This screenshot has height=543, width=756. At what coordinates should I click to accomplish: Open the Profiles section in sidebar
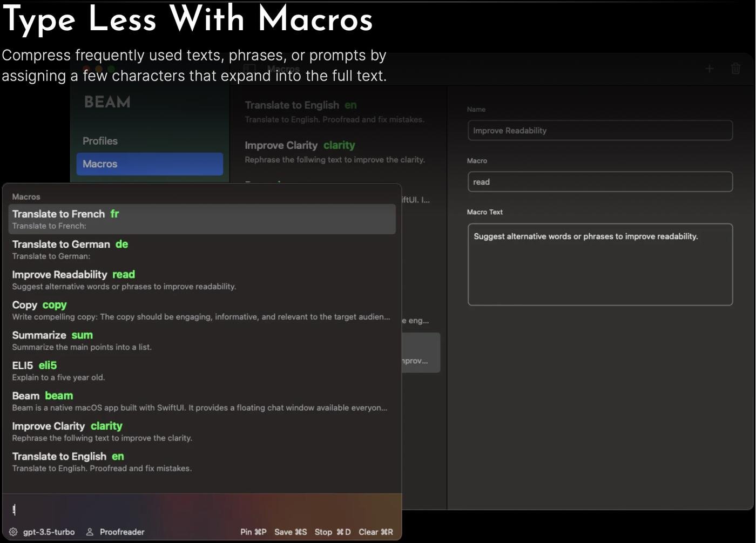pyautogui.click(x=100, y=141)
